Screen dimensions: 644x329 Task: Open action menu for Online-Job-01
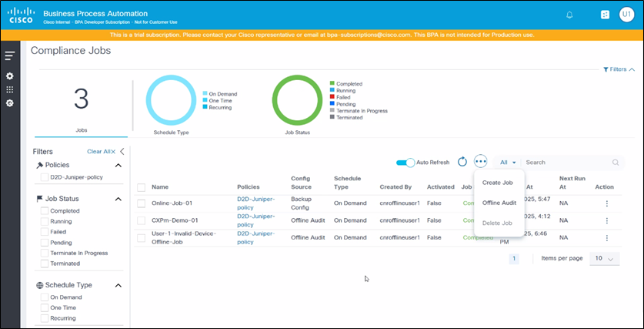click(x=606, y=203)
